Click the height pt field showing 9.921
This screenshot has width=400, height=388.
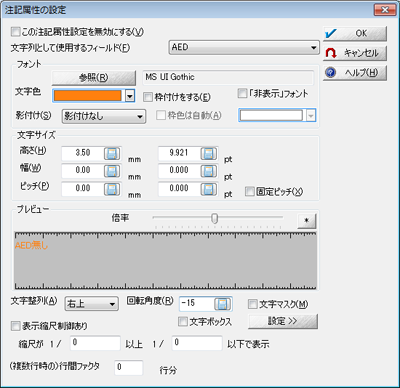point(179,153)
